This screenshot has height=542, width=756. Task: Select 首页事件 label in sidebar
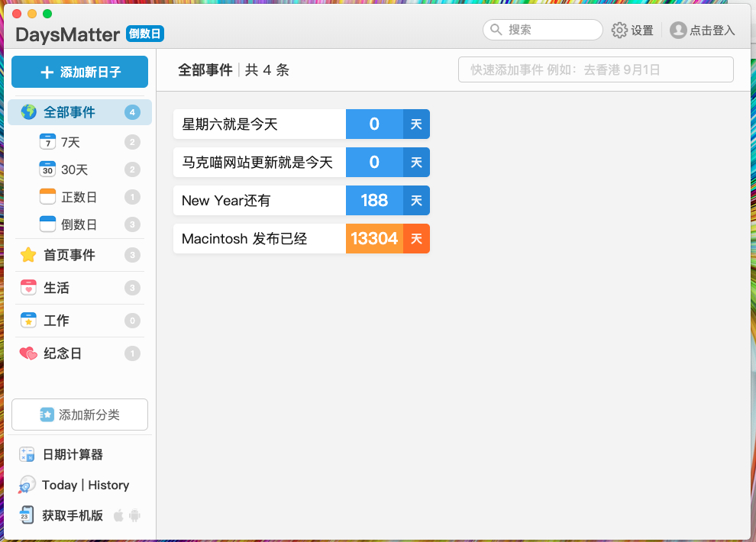(69, 255)
